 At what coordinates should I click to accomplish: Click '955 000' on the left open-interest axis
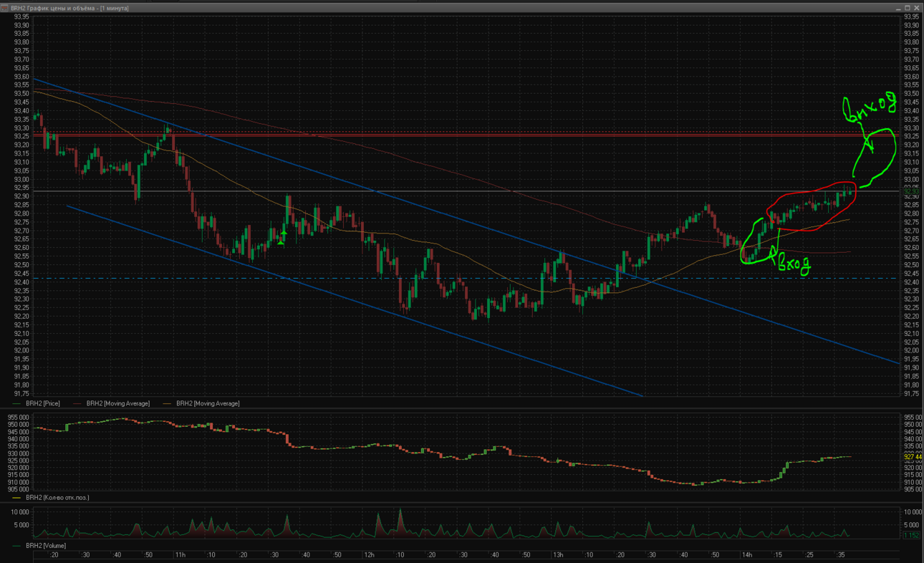(19, 417)
